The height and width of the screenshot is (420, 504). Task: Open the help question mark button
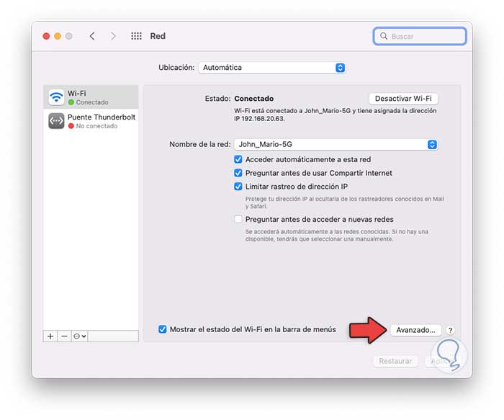[450, 330]
